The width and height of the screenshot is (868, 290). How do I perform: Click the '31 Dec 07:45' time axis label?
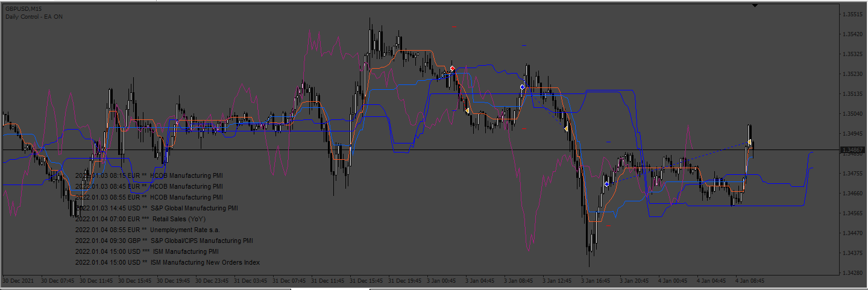point(289,280)
